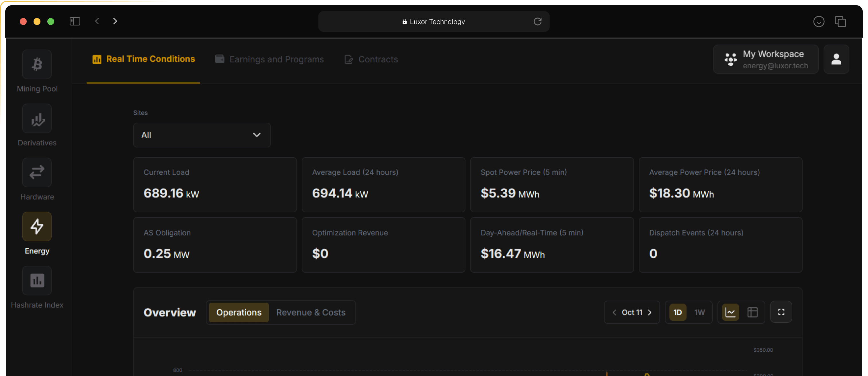Open the Derivatives sidebar icon
The height and width of the screenshot is (376, 868).
(37, 119)
